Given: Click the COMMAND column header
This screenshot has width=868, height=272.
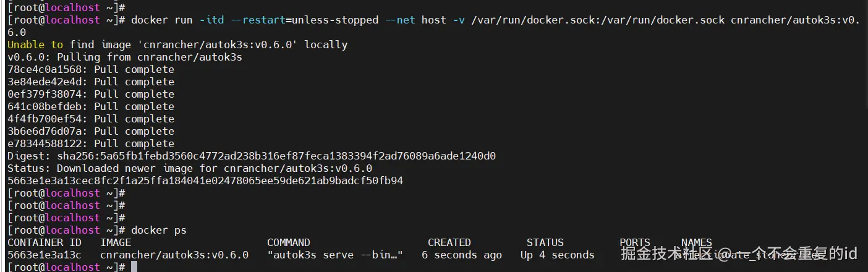Looking at the screenshot, I should [288, 242].
